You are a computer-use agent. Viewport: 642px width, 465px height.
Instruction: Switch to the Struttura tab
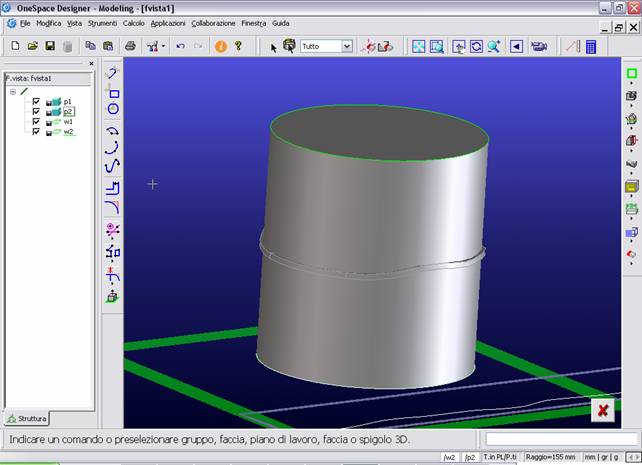click(x=27, y=418)
